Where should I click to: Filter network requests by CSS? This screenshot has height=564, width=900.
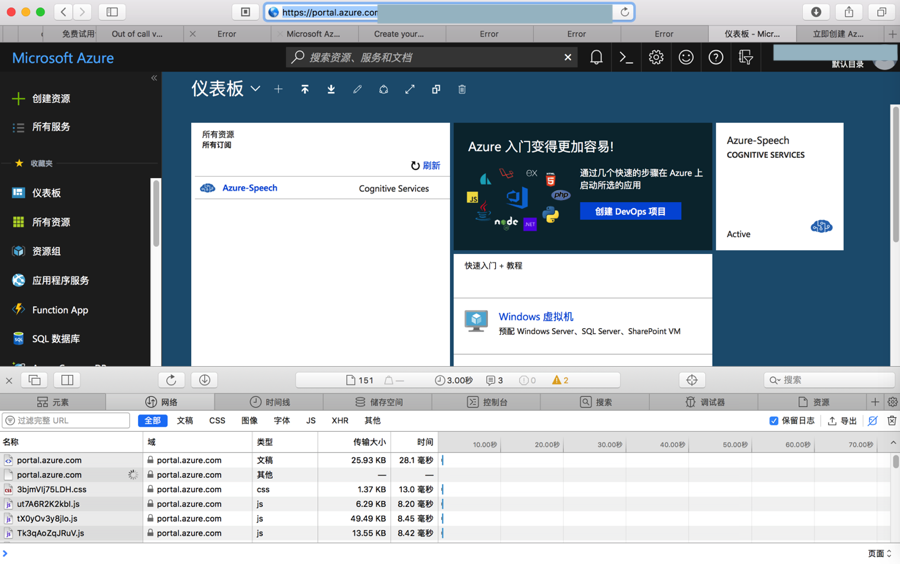click(217, 421)
